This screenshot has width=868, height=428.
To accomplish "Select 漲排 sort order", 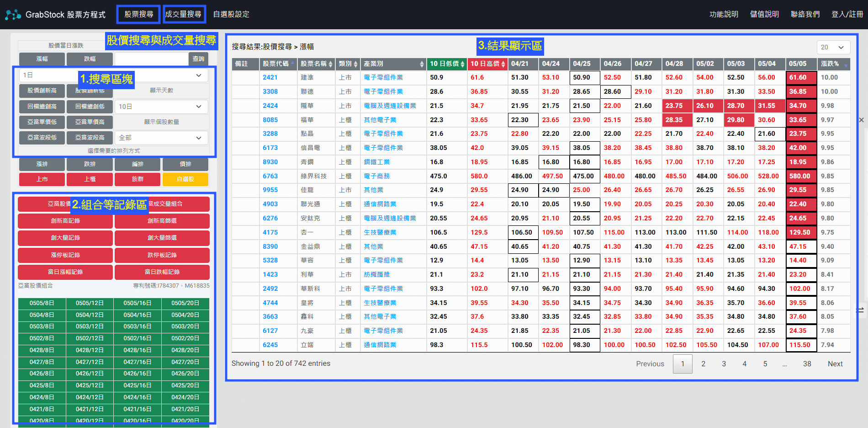I will tap(42, 164).
